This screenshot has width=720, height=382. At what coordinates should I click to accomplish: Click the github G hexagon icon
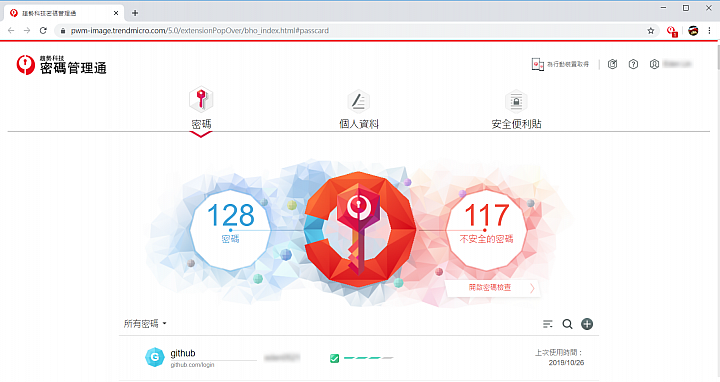click(x=155, y=357)
